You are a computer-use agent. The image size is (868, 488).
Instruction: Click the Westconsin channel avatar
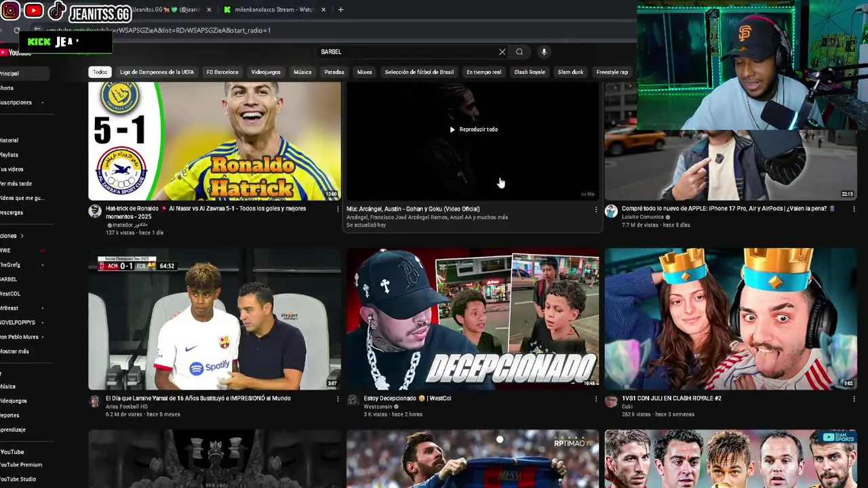[353, 400]
